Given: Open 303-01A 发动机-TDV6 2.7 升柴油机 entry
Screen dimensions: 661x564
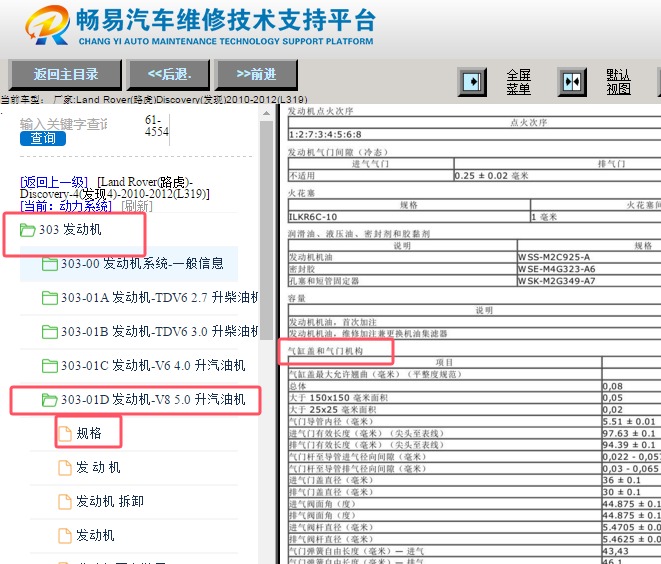Looking at the screenshot, I should (x=159, y=297).
